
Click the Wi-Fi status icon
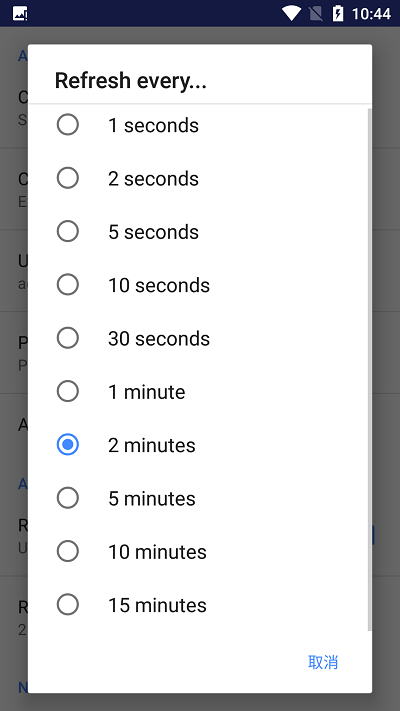(290, 14)
